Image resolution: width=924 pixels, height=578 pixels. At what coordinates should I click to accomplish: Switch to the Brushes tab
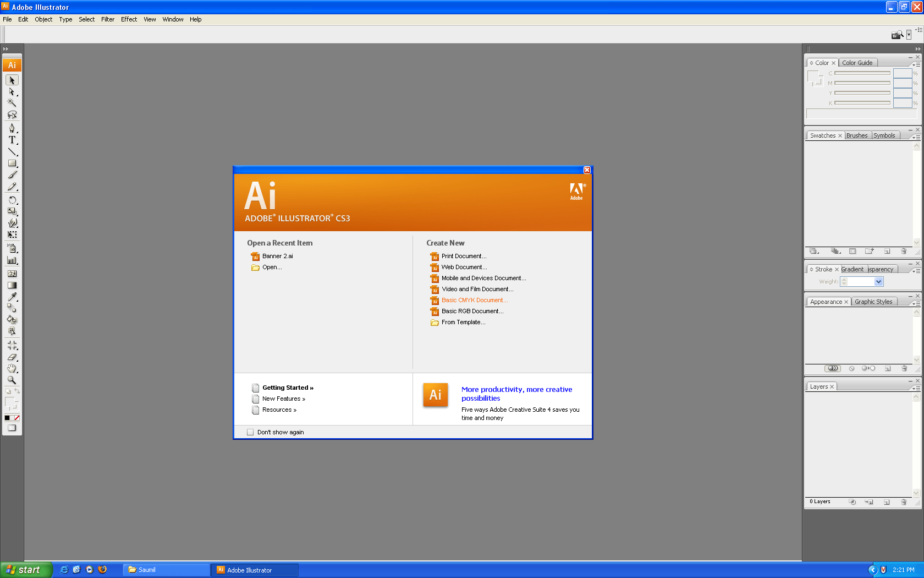tap(857, 135)
